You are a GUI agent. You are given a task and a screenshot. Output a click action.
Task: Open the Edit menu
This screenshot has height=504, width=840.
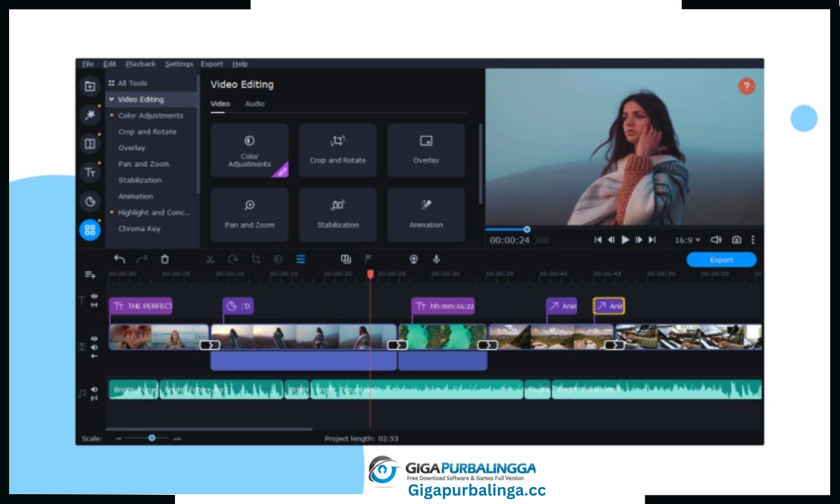coord(110,64)
